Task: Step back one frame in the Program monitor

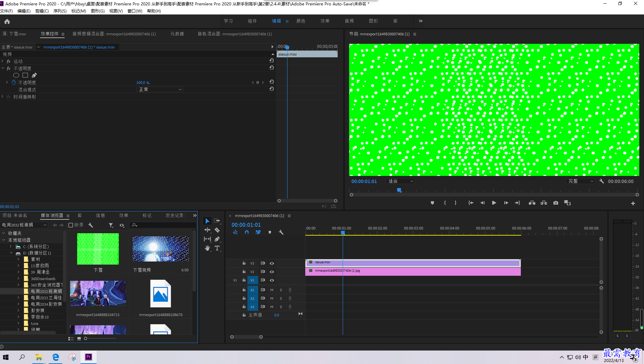Action: (482, 203)
